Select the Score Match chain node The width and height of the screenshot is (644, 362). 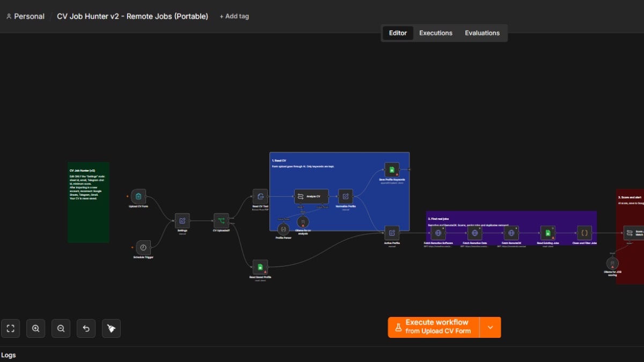633,233
